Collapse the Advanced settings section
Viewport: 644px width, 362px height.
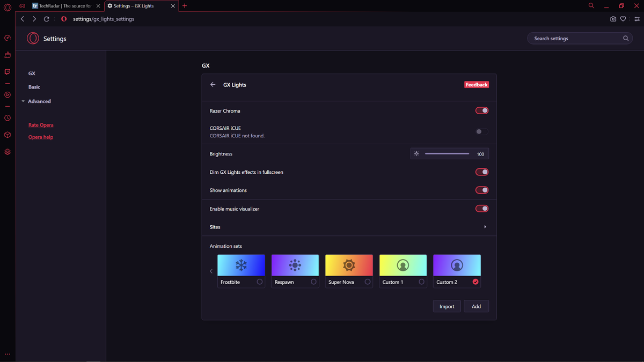[x=23, y=101]
